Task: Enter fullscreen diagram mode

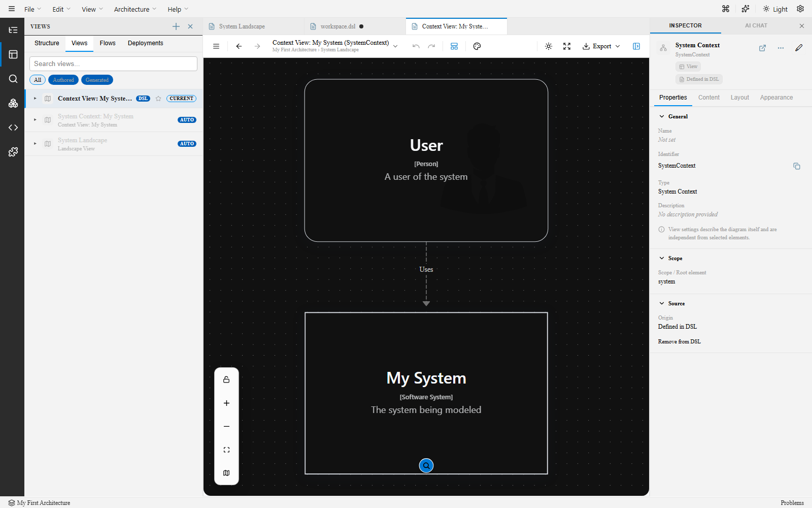Action: point(567,46)
